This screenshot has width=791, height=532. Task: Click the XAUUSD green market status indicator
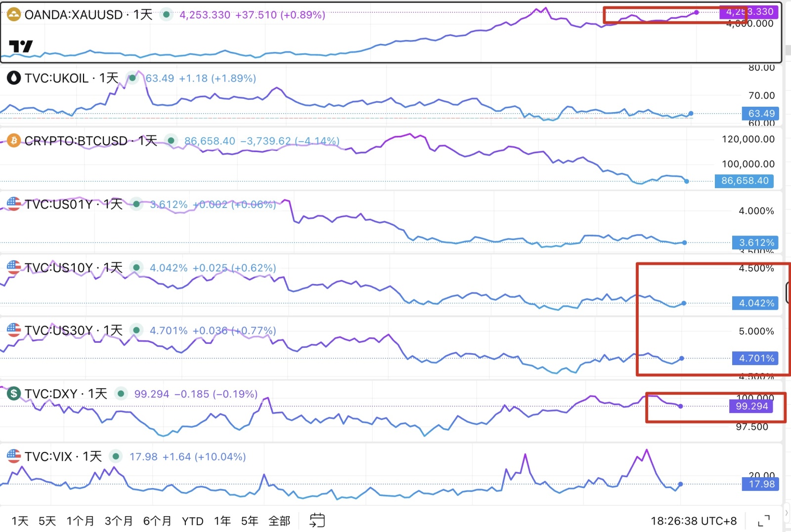pyautogui.click(x=167, y=15)
